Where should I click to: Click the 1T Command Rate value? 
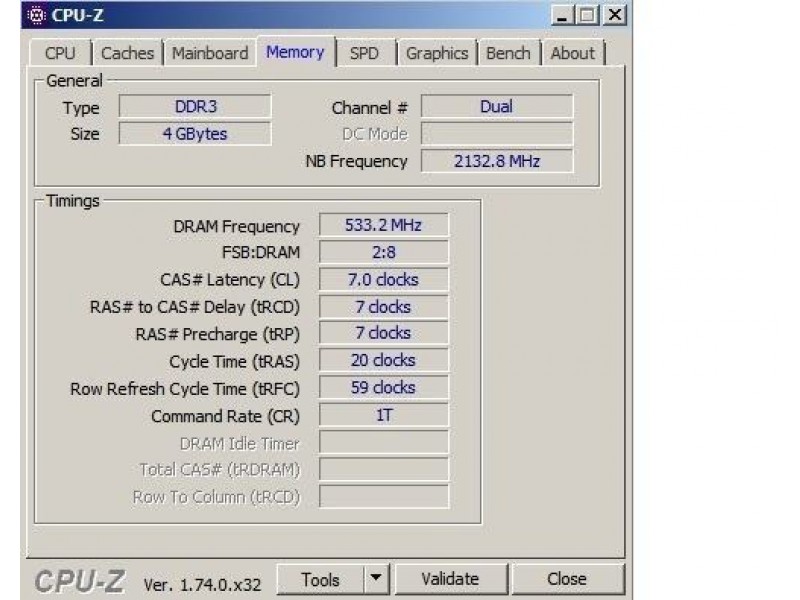(x=384, y=415)
